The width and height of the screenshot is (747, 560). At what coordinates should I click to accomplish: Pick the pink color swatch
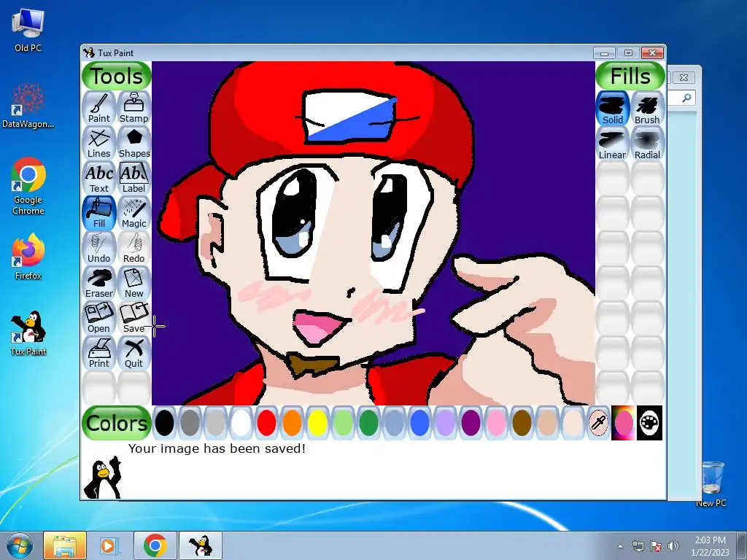click(496, 423)
